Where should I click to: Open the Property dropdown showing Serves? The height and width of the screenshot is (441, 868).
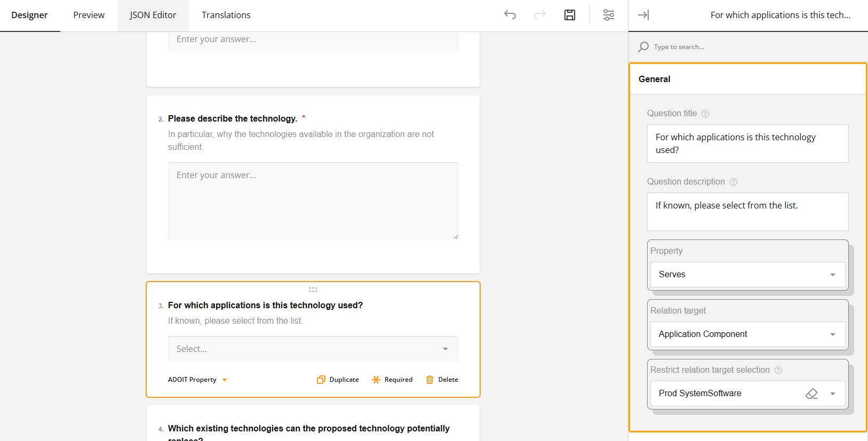click(x=747, y=275)
